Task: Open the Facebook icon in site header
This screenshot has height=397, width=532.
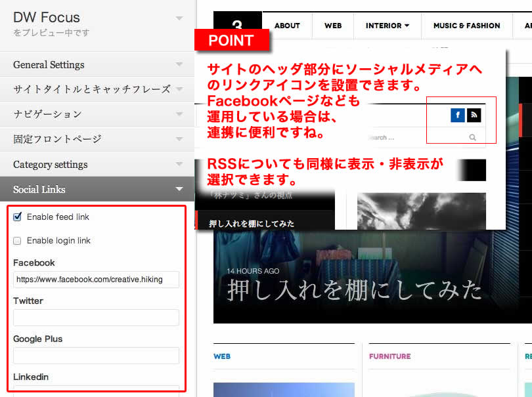Action: click(458, 115)
